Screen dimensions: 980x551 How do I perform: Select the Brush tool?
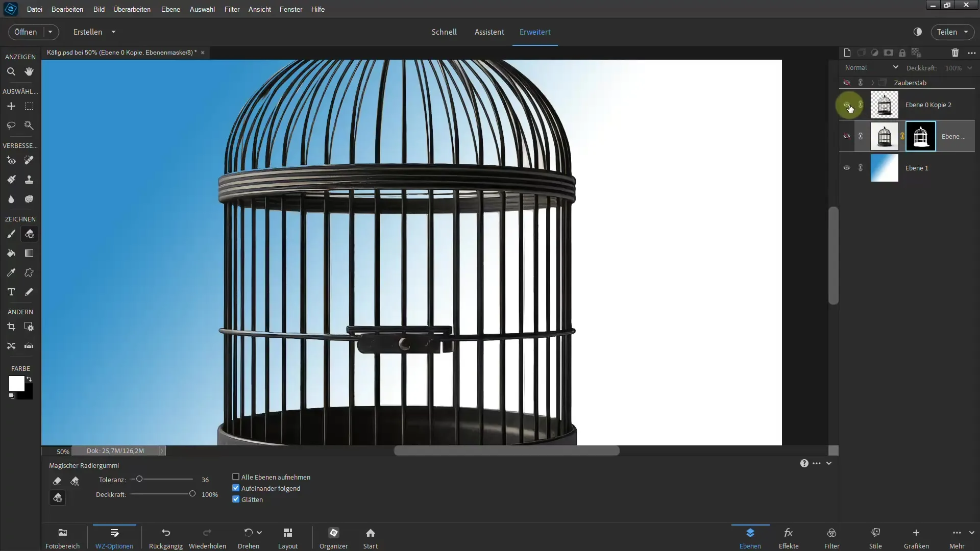coord(11,234)
